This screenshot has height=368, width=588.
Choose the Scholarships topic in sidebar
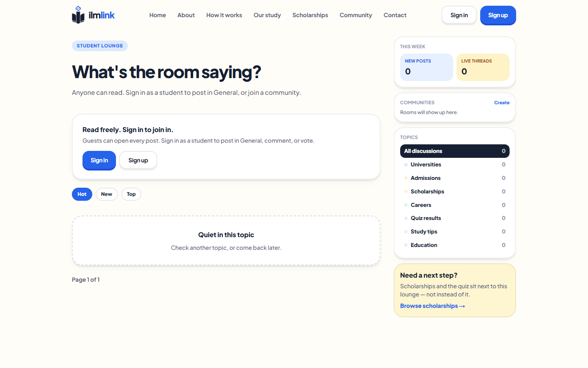coord(455,191)
